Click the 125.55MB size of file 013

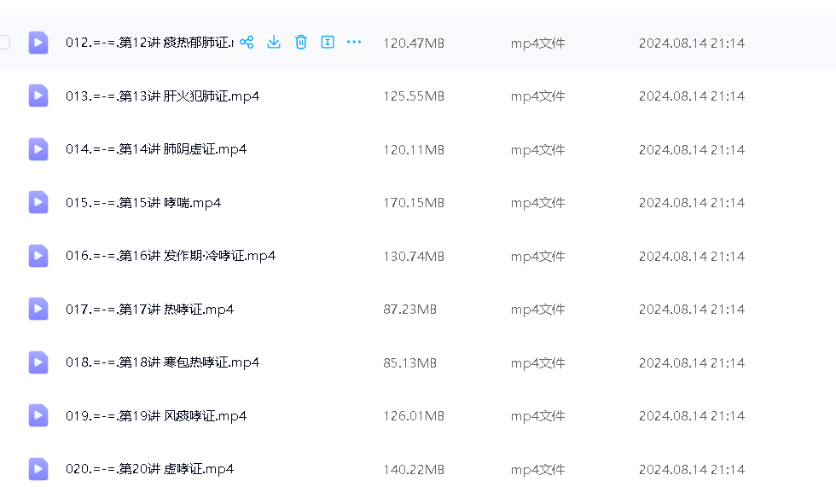click(x=414, y=96)
